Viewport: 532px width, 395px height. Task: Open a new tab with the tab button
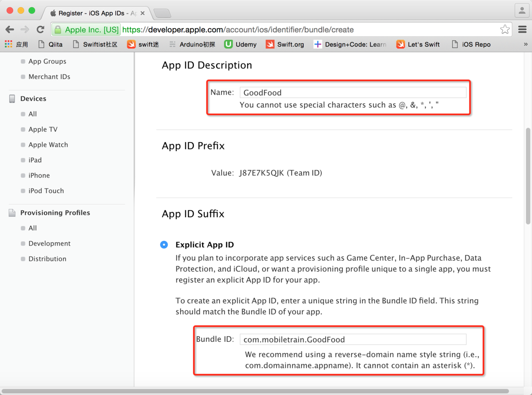[x=162, y=13]
